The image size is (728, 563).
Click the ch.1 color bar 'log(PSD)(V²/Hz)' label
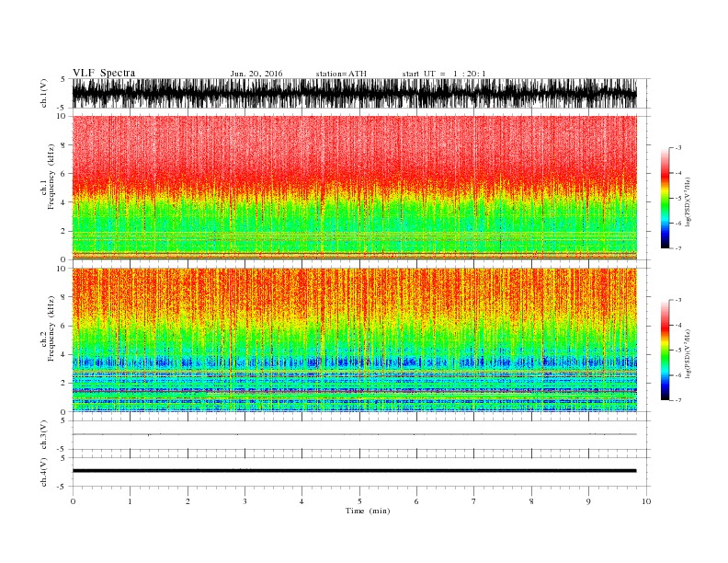pyautogui.click(x=688, y=201)
